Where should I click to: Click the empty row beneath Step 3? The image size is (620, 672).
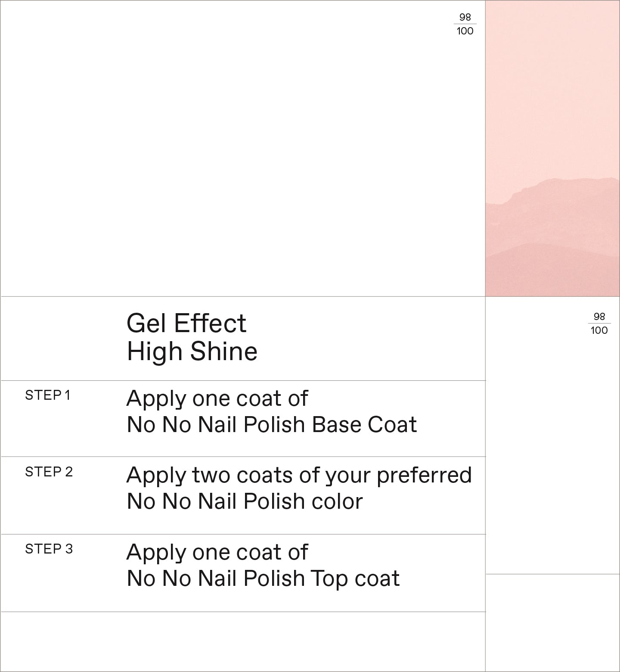tap(243, 641)
